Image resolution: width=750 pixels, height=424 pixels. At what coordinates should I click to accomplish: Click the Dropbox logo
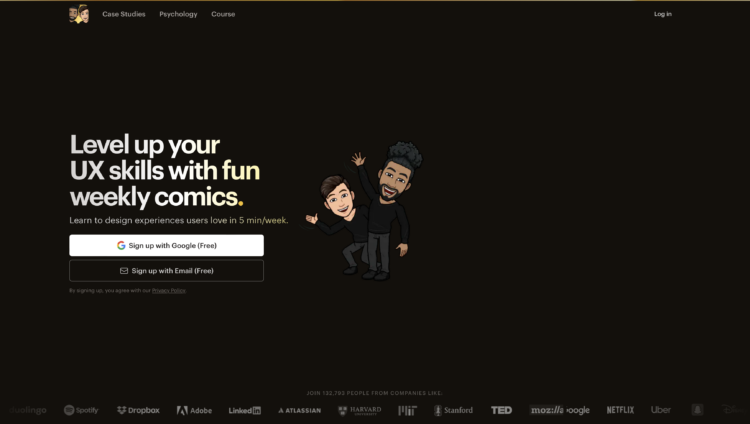138,410
